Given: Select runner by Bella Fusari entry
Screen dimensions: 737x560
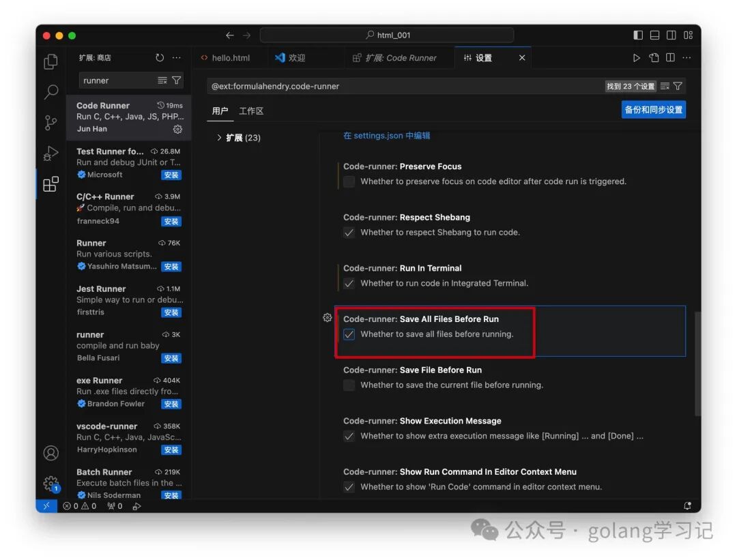Looking at the screenshot, I should pos(129,346).
